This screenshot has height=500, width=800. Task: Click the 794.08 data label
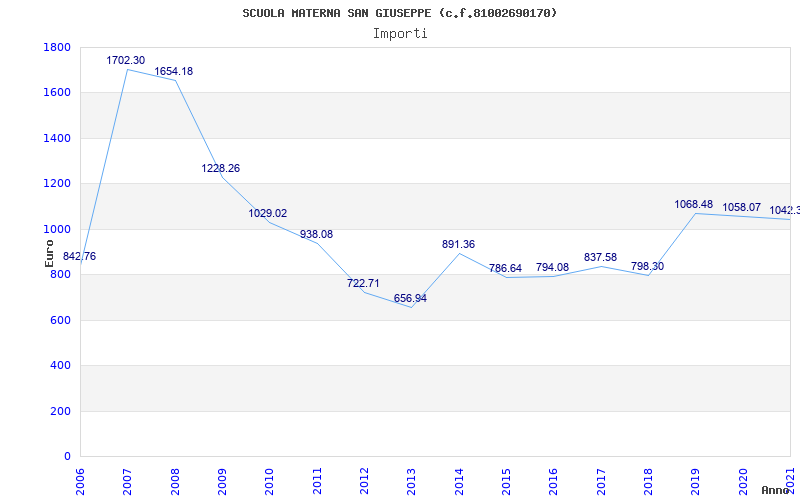click(552, 267)
